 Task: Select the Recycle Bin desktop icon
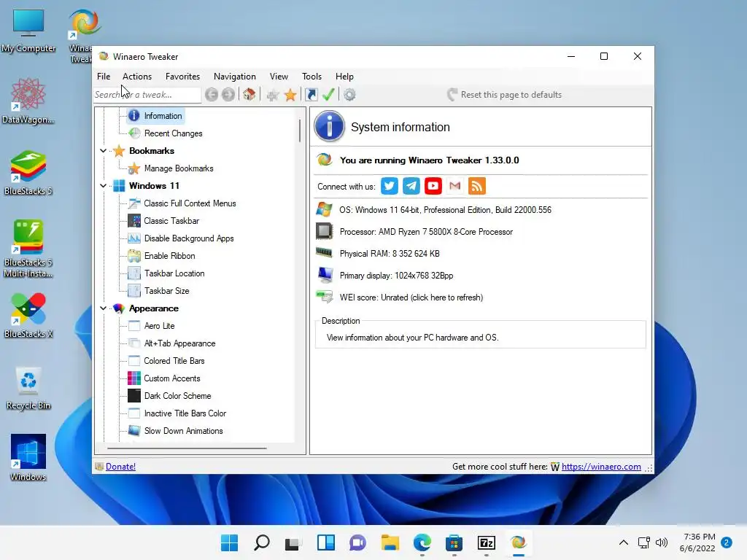point(28,388)
